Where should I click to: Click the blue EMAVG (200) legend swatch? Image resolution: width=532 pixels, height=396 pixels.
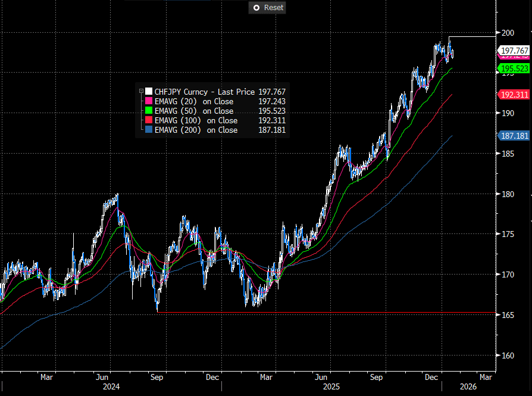pyautogui.click(x=149, y=130)
